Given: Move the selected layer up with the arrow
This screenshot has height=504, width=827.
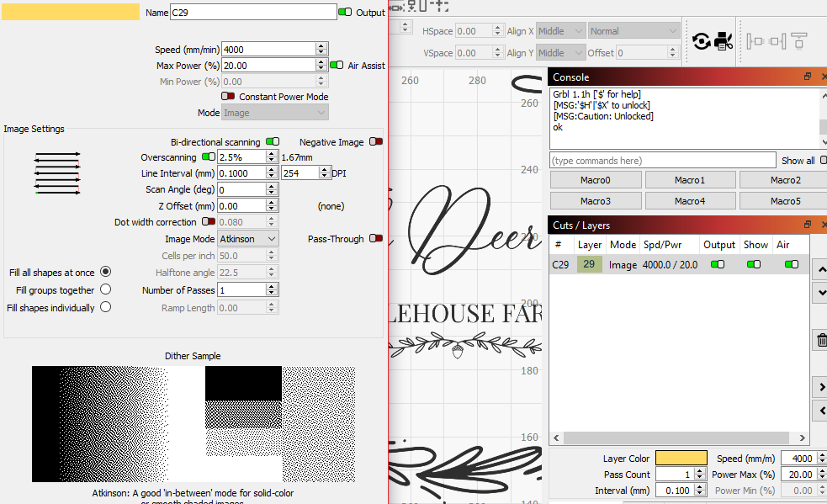Looking at the screenshot, I should (820, 270).
